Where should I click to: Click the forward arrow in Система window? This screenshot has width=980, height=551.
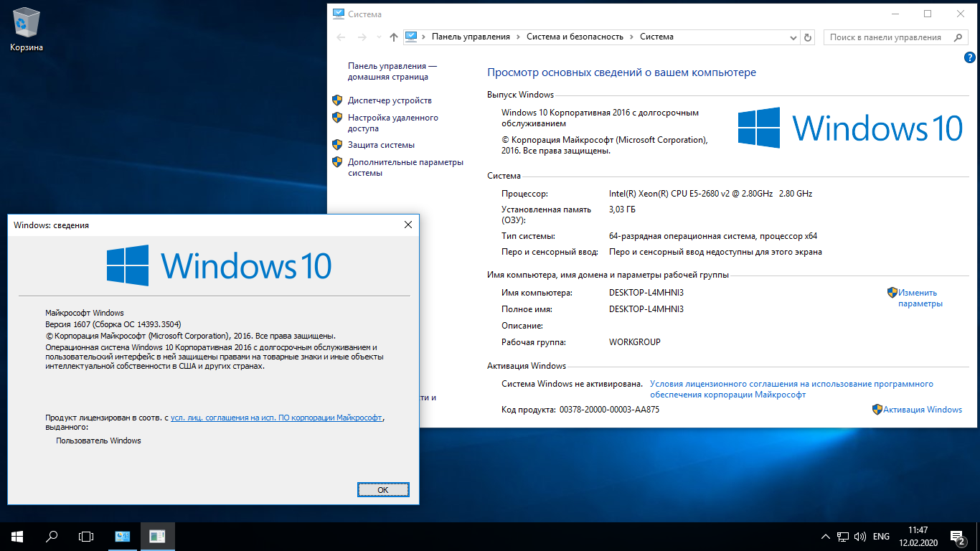coord(362,37)
